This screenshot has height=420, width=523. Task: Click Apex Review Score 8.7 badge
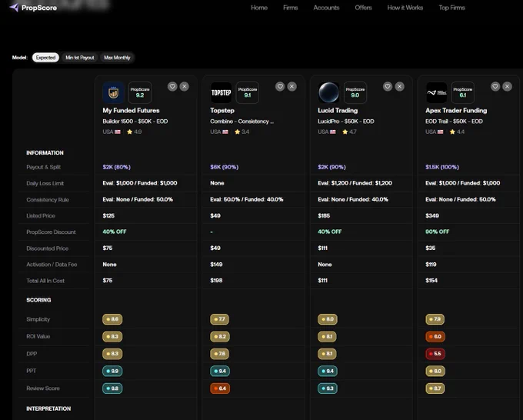(x=435, y=388)
